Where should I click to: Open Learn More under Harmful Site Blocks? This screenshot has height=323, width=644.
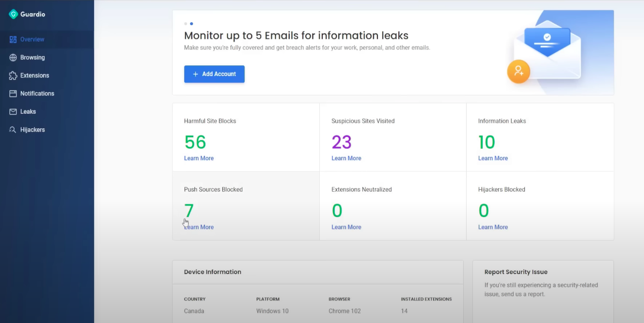coord(199,158)
